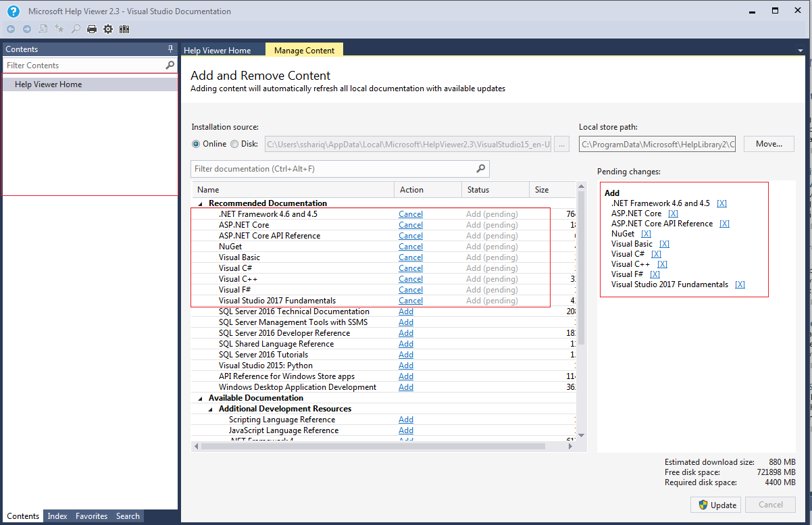Screen dimensions: 812x525
Task: Remove ASP.NET Core pending [X]
Action: (673, 214)
